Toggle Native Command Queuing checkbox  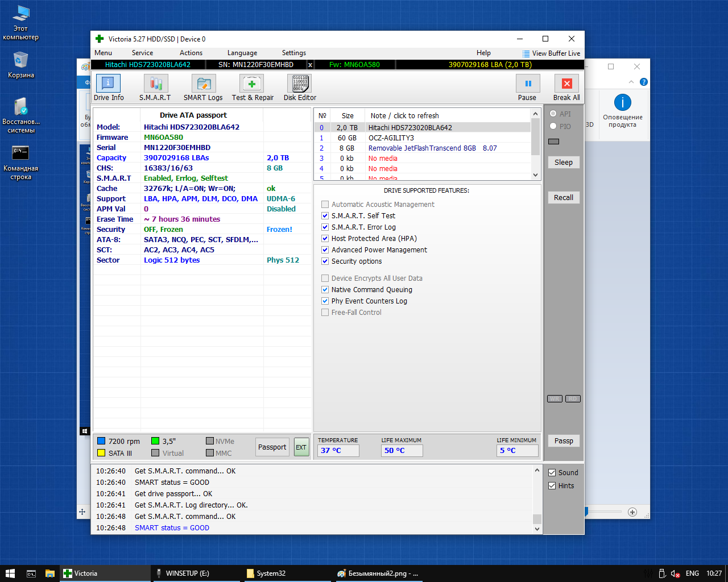click(325, 289)
